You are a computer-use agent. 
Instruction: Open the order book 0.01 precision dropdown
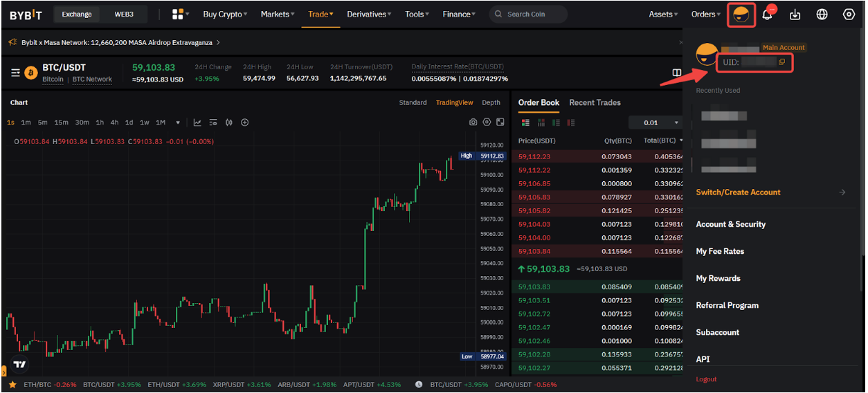tap(654, 122)
